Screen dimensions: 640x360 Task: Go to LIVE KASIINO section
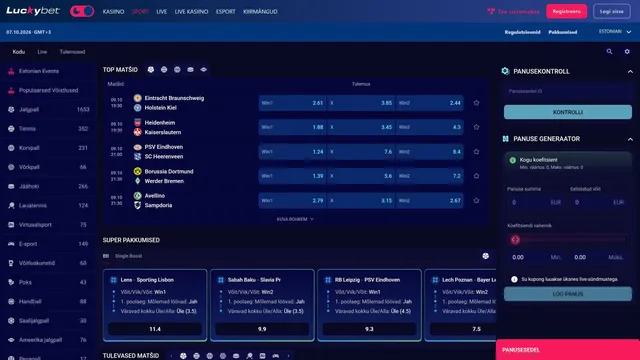pyautogui.click(x=191, y=11)
